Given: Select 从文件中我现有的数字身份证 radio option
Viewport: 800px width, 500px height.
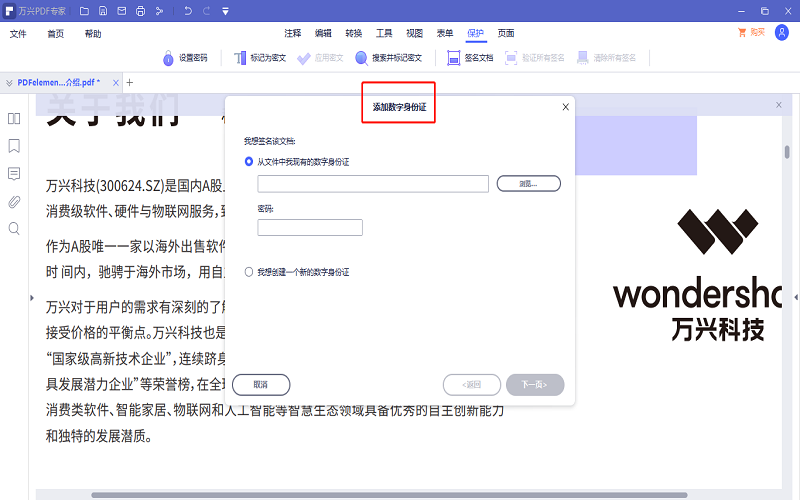Looking at the screenshot, I should [x=249, y=161].
